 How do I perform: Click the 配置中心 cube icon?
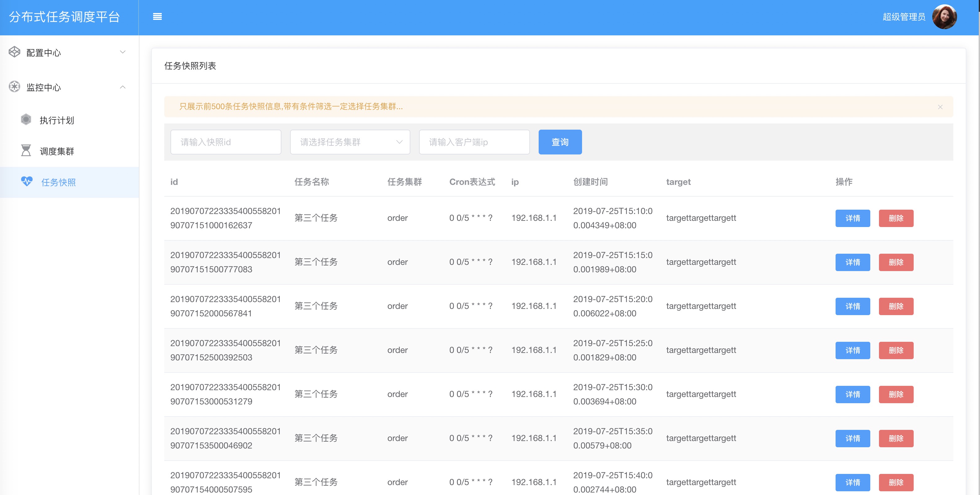(x=15, y=52)
